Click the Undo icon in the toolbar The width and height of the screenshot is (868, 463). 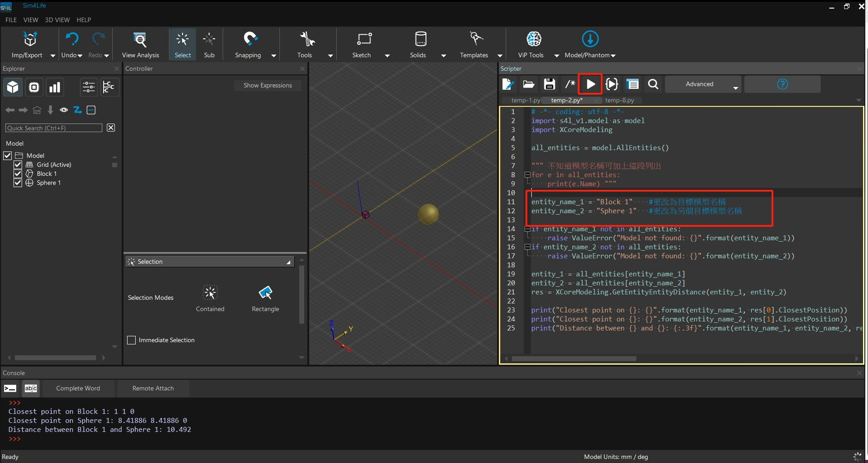tap(71, 40)
